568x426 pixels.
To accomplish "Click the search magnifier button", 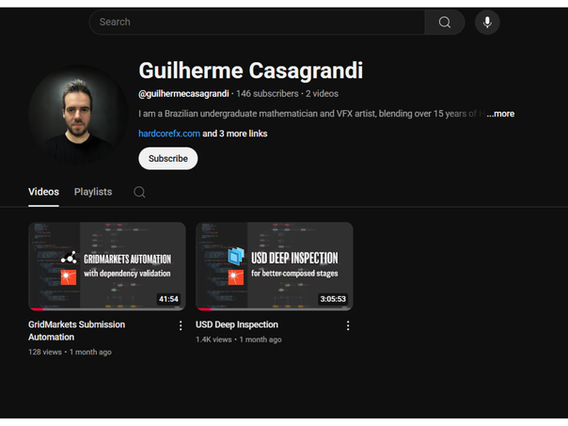I will pos(444,22).
